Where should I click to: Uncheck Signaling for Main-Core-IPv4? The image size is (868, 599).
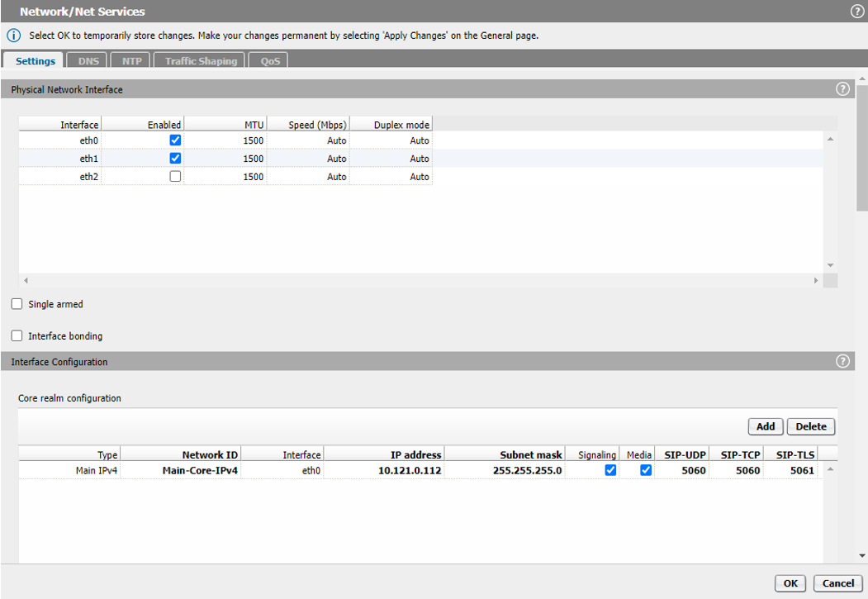pos(610,470)
